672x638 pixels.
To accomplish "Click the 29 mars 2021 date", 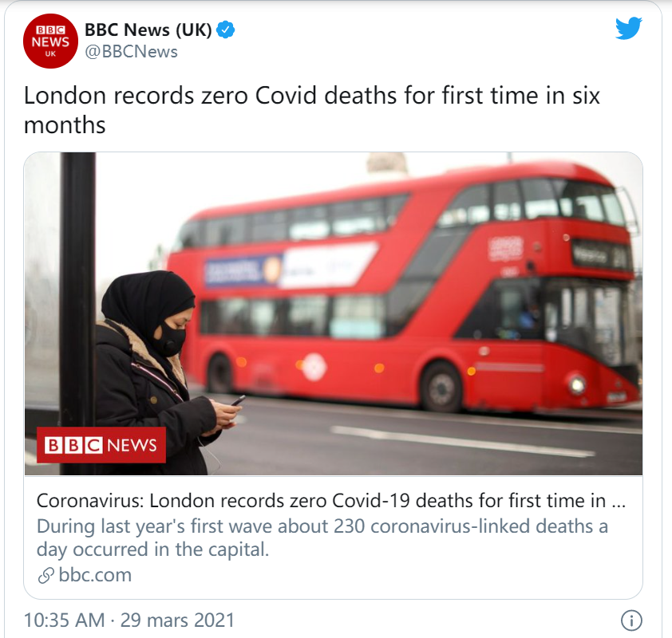I will 177,620.
